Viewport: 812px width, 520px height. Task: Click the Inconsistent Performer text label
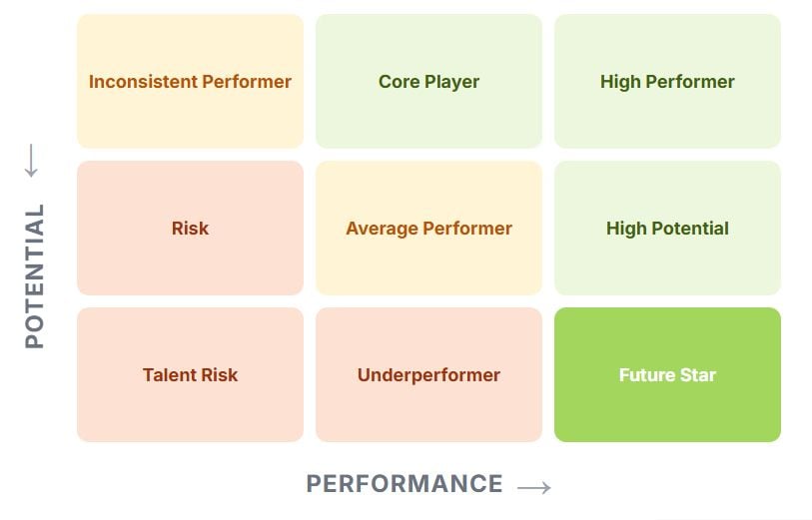190,82
